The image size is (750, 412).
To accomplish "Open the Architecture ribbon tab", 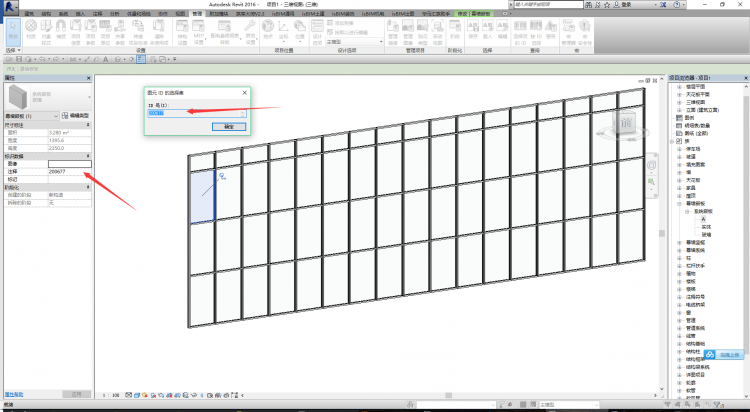I will tap(29, 14).
